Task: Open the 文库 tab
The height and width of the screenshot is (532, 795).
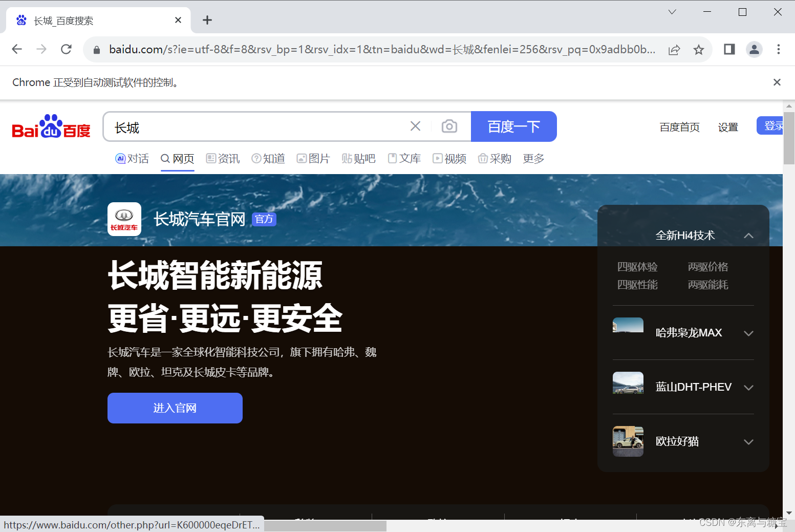Action: (404, 159)
